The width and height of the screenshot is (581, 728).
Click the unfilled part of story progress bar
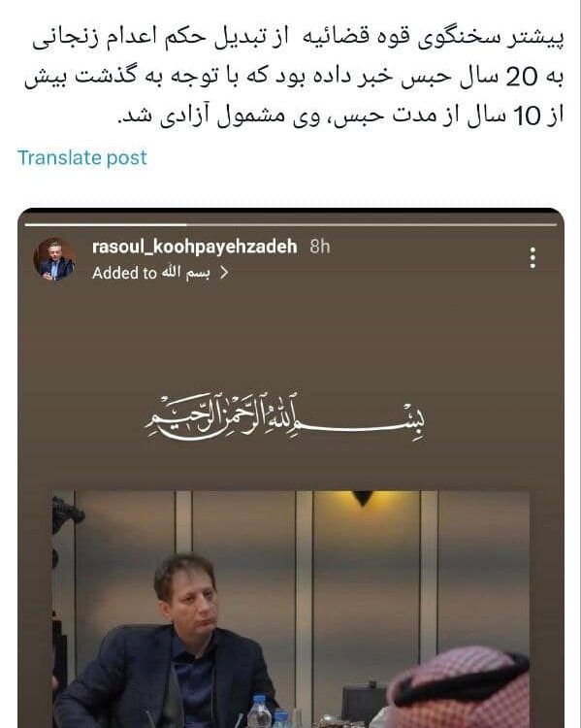(371, 225)
